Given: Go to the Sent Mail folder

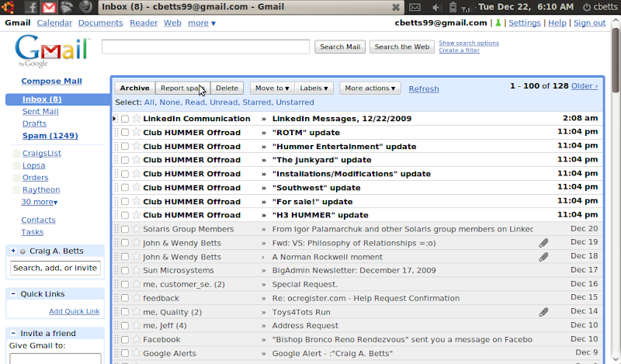Looking at the screenshot, I should [x=40, y=112].
